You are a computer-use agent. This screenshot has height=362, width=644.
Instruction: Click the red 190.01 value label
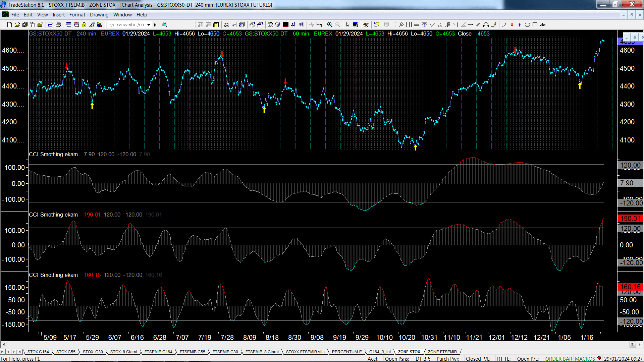point(92,215)
